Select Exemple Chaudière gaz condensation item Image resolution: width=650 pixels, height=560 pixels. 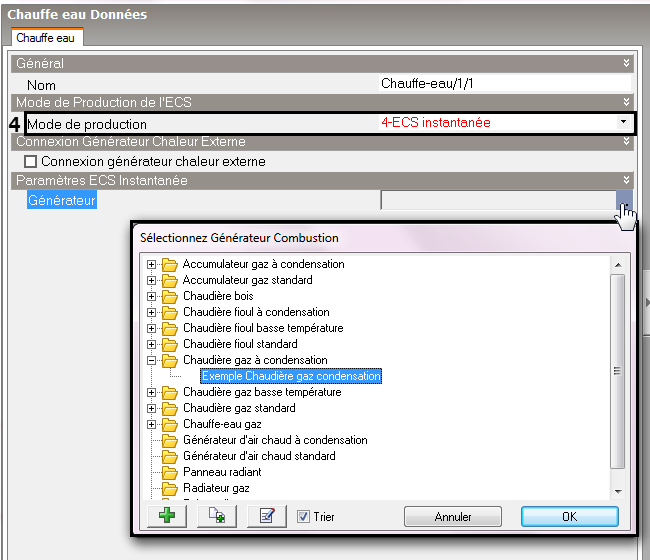(x=291, y=376)
